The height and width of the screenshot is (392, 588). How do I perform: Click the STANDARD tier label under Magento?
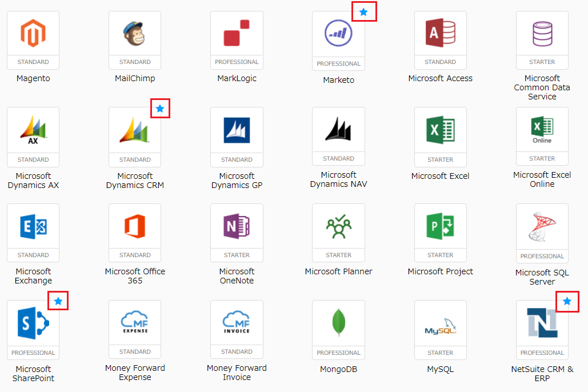[x=33, y=62]
